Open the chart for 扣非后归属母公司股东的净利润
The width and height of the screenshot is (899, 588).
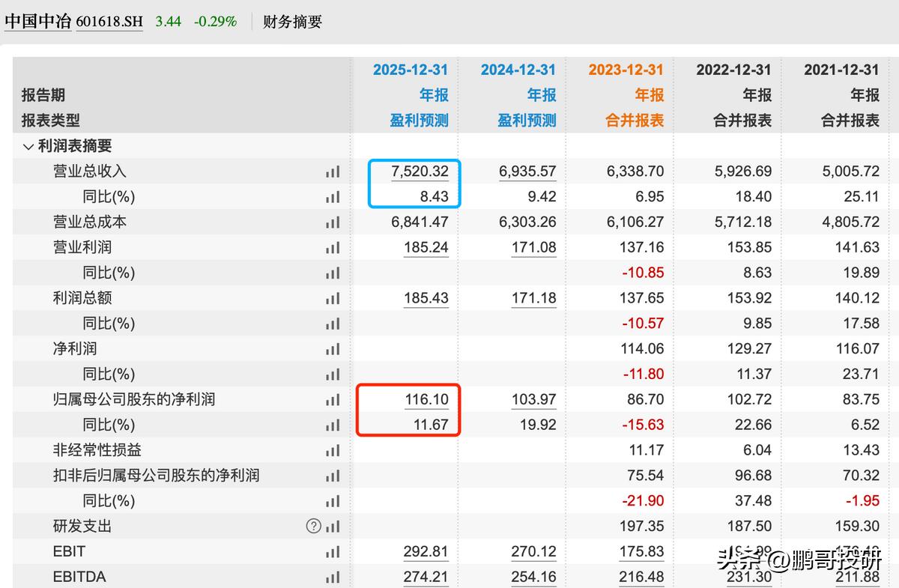point(332,475)
